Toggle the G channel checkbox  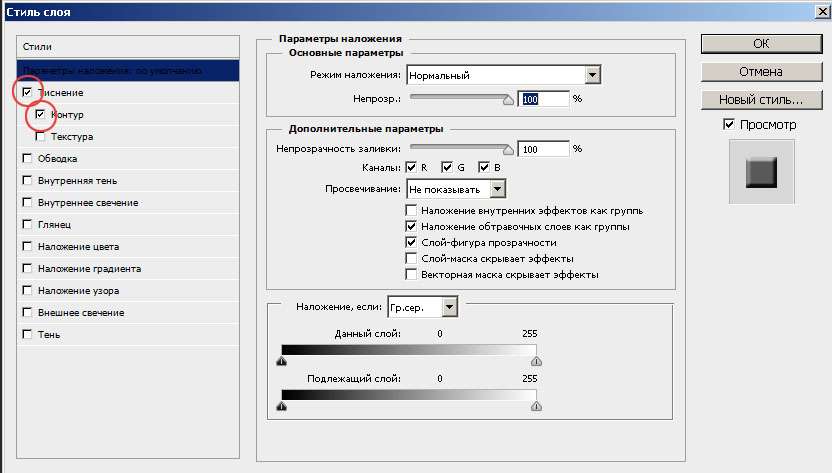click(447, 167)
